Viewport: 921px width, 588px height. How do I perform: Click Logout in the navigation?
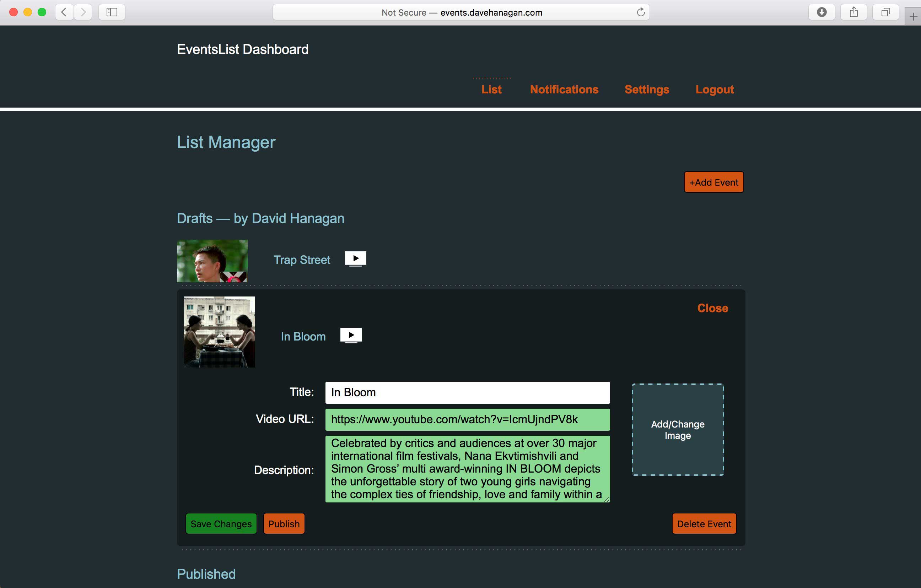point(715,89)
